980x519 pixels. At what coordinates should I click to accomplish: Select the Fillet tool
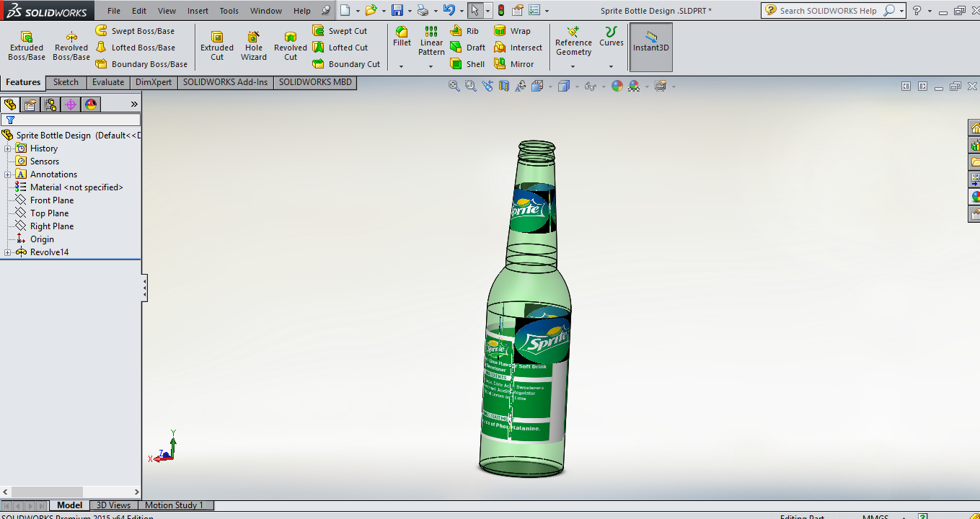click(402, 37)
